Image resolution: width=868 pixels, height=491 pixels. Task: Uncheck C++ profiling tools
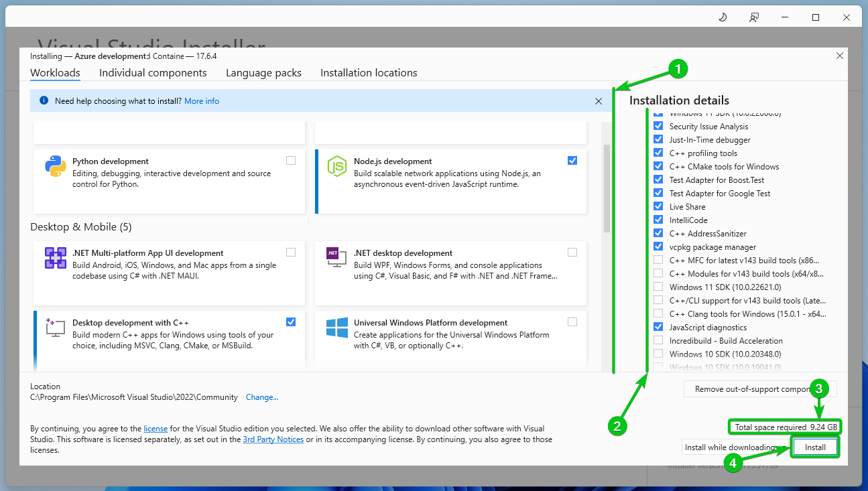click(658, 153)
